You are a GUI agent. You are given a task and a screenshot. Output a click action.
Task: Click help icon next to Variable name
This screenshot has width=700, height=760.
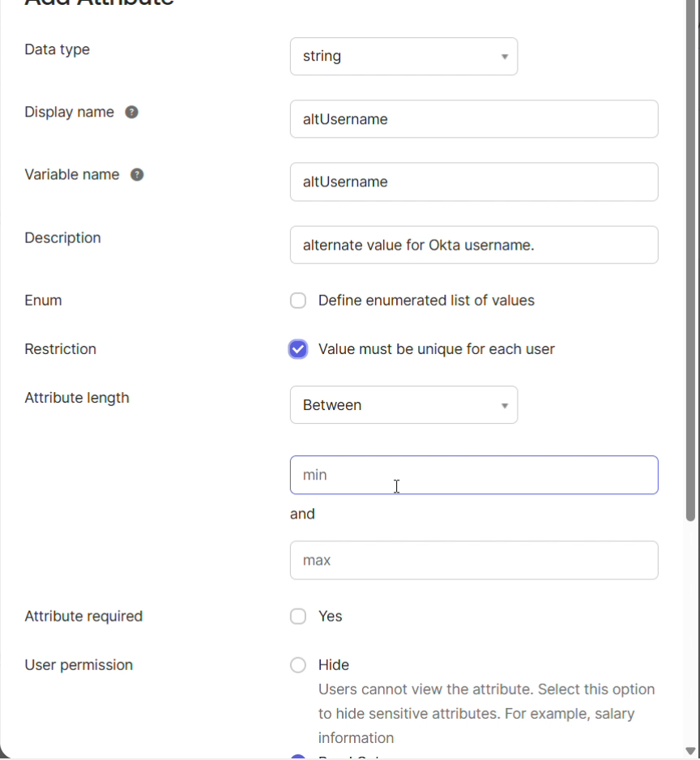click(137, 175)
